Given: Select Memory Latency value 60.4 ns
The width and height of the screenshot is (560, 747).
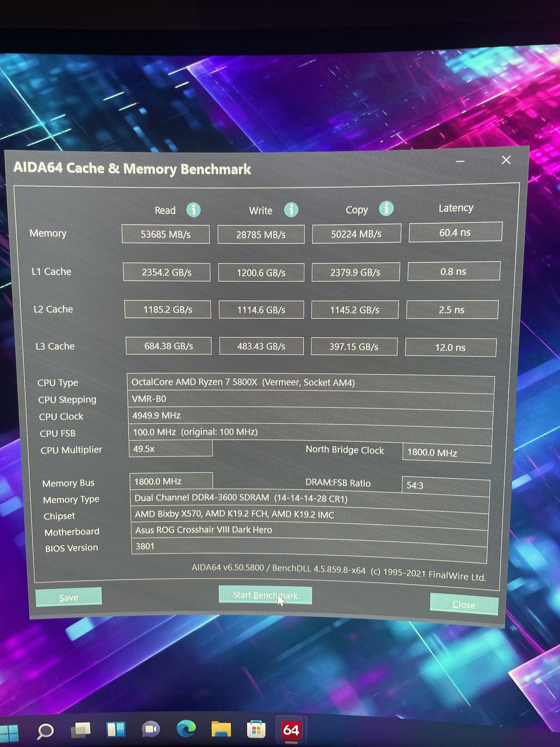Looking at the screenshot, I should (x=455, y=232).
